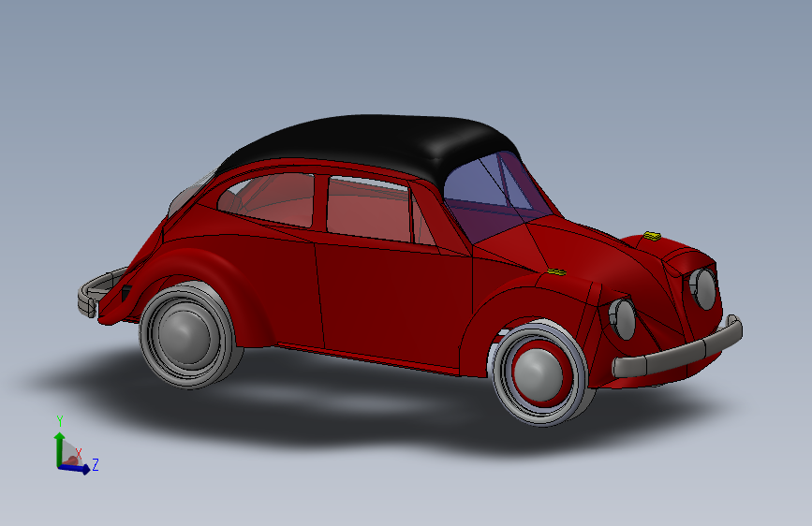812x526 pixels.
Task: Select the headlight nearest the front wheel
Action: pyautogui.click(x=622, y=319)
